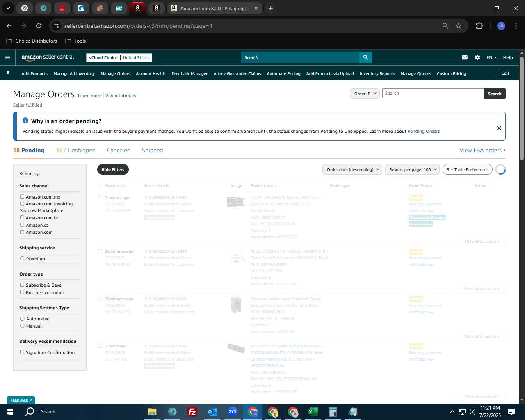Open Calculator from the taskbar
This screenshot has width=525, height=420.
(x=333, y=411)
